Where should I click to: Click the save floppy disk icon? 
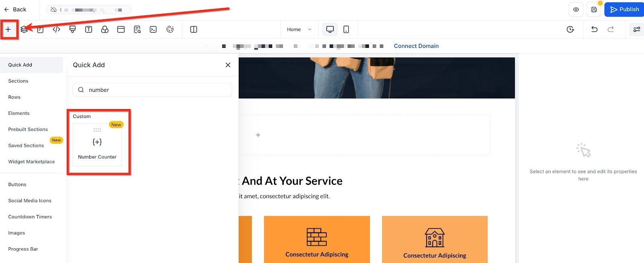(594, 10)
